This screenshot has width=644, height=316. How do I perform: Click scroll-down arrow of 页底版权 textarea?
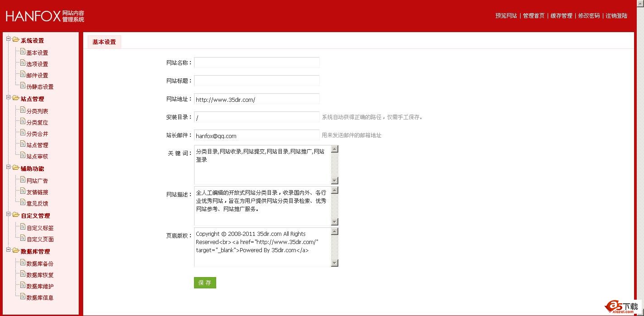(x=335, y=263)
